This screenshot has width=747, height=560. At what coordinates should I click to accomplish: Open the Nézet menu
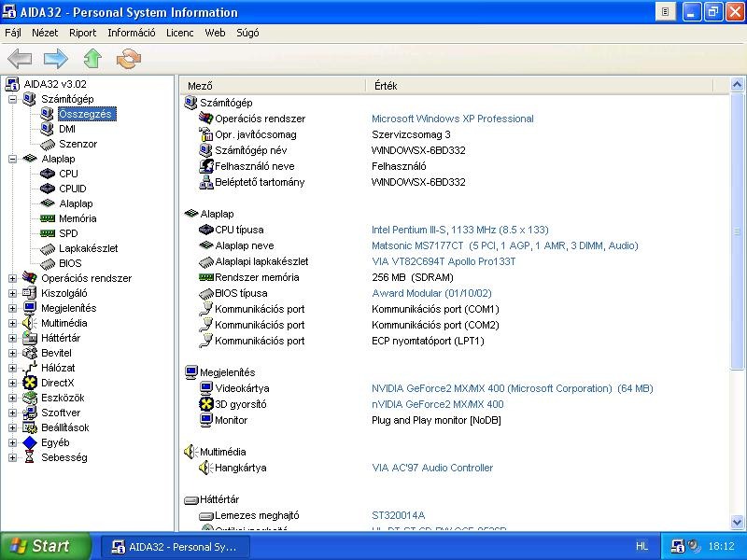[45, 33]
